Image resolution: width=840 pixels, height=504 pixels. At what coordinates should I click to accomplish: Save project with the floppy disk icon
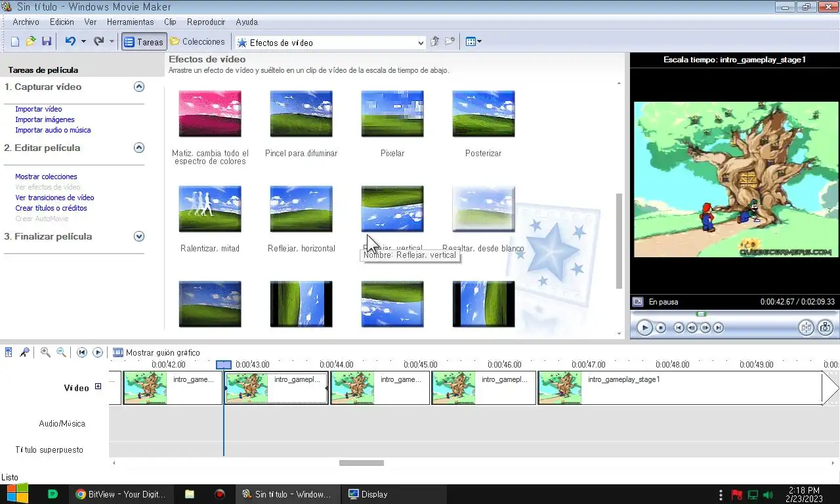pyautogui.click(x=47, y=41)
